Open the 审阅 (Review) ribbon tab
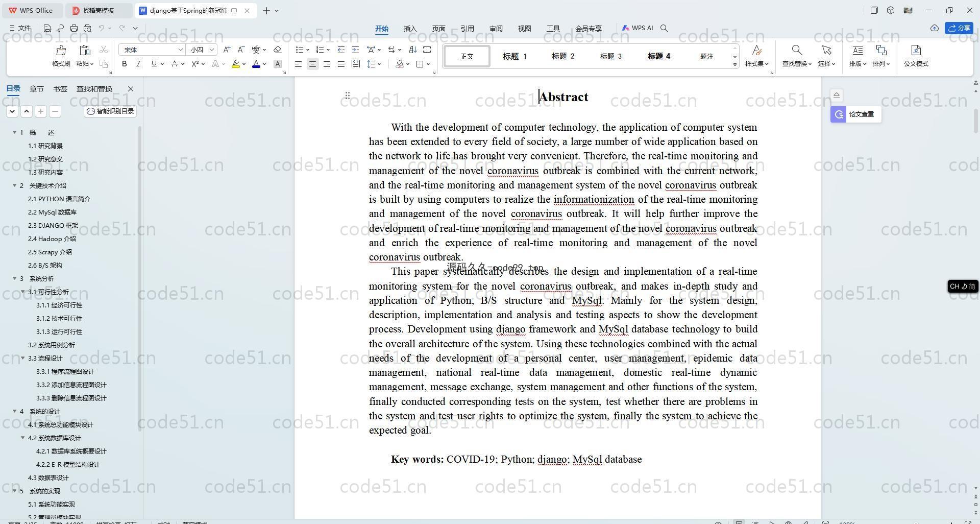 496,29
